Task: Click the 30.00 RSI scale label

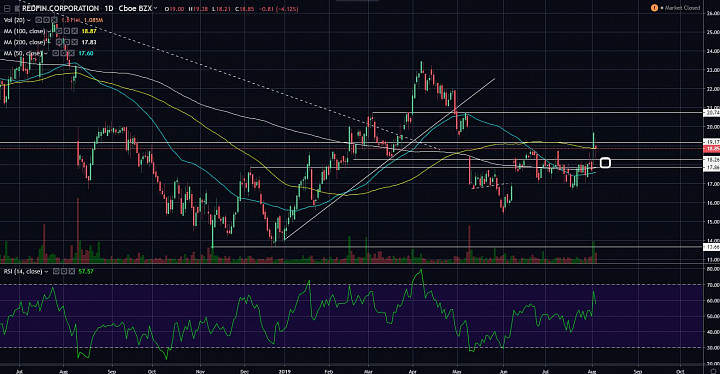Action: coord(713,348)
